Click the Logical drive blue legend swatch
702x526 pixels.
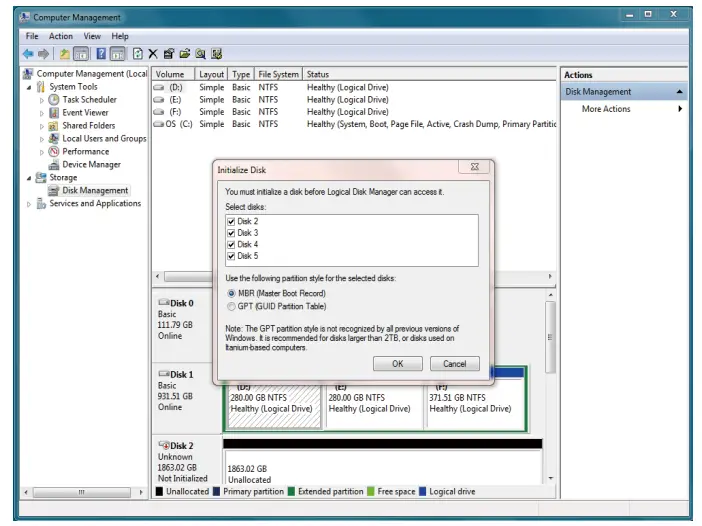pos(423,492)
